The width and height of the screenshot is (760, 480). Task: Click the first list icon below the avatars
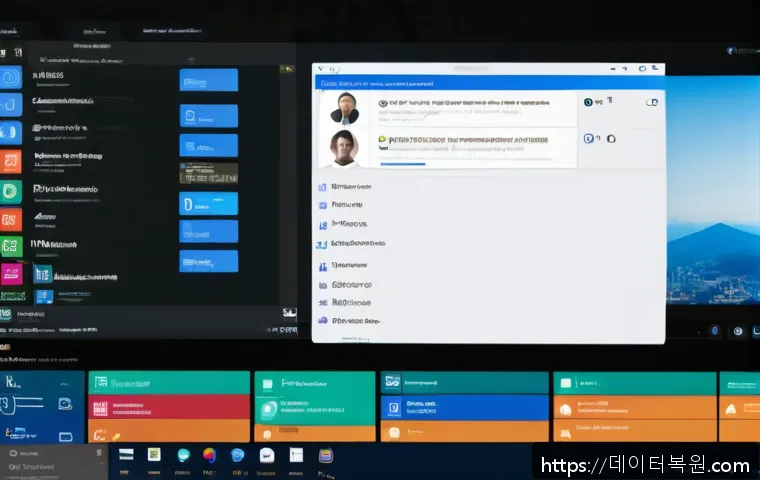pyautogui.click(x=322, y=186)
